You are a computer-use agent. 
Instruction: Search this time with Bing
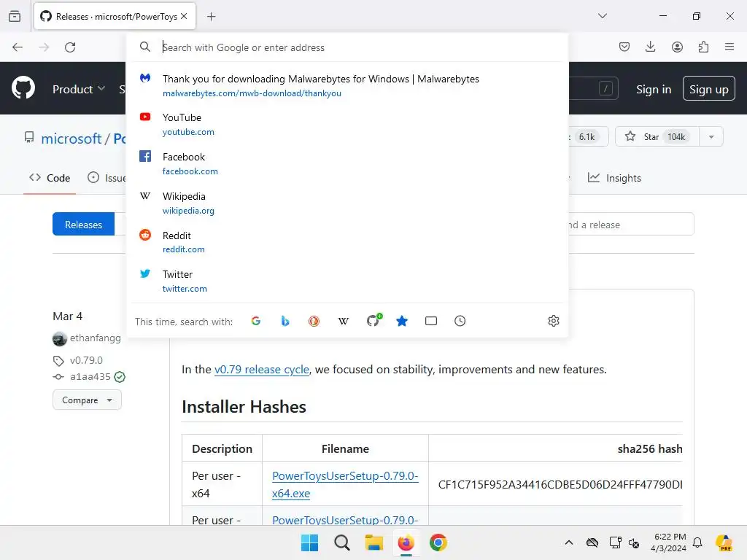coord(285,321)
